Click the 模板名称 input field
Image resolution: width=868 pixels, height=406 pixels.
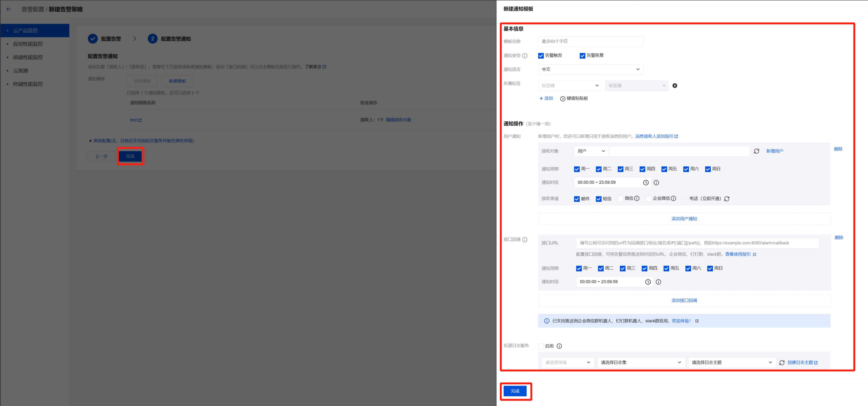click(x=590, y=41)
